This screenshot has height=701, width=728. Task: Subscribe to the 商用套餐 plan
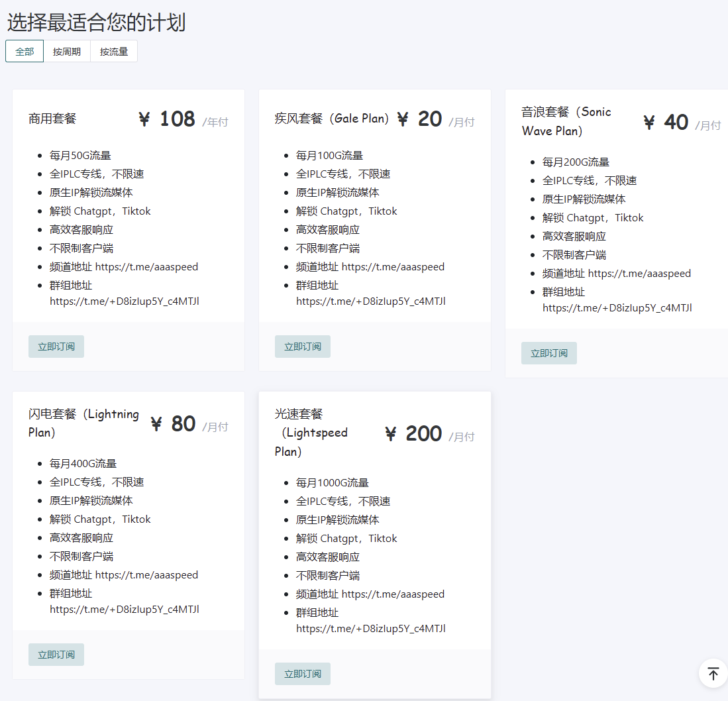pos(56,347)
